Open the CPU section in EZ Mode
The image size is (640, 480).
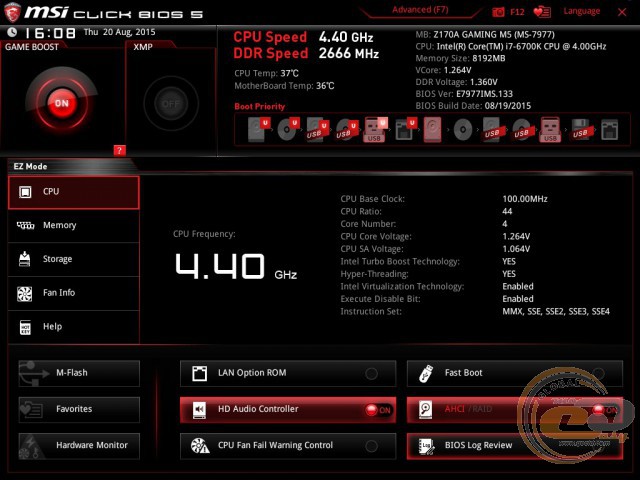click(73, 192)
